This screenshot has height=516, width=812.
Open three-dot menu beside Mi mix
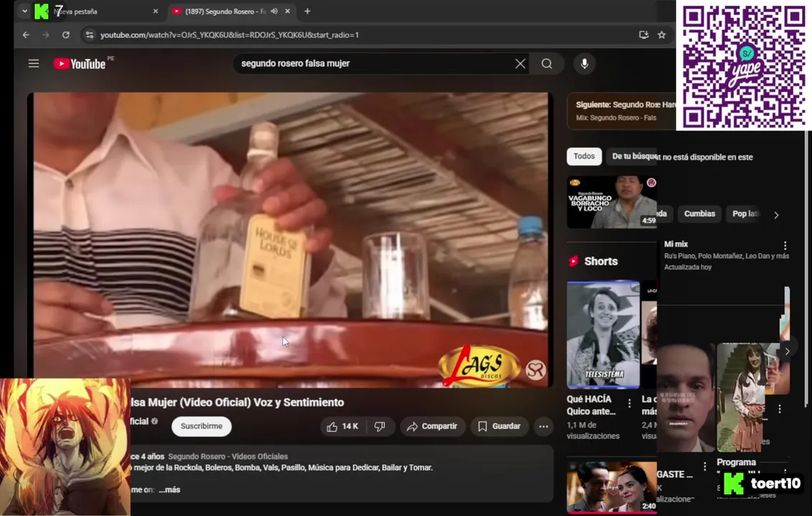785,245
